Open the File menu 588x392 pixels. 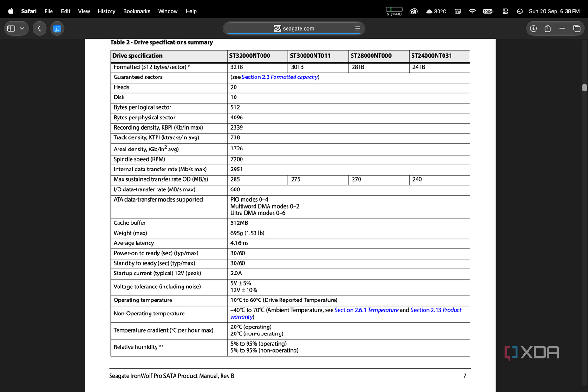tap(49, 11)
